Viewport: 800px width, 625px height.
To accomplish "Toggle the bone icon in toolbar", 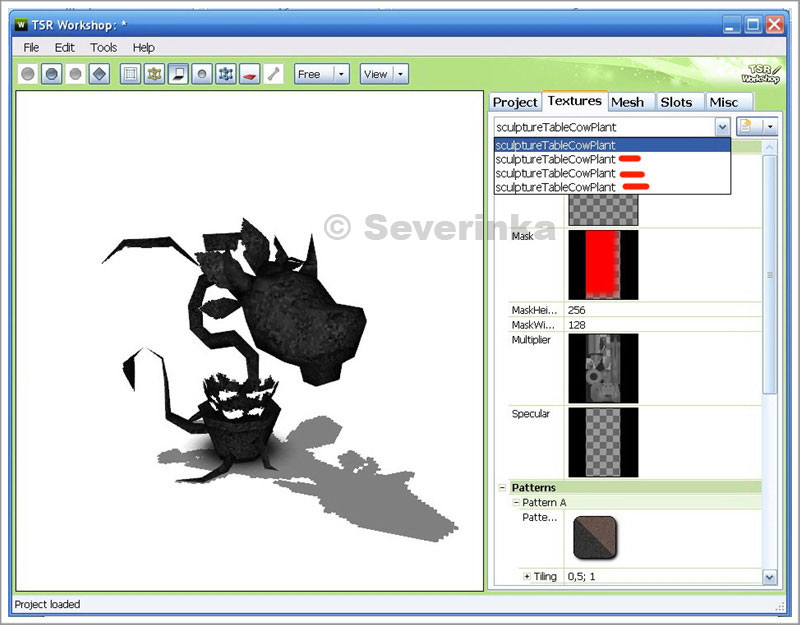I will click(x=274, y=74).
